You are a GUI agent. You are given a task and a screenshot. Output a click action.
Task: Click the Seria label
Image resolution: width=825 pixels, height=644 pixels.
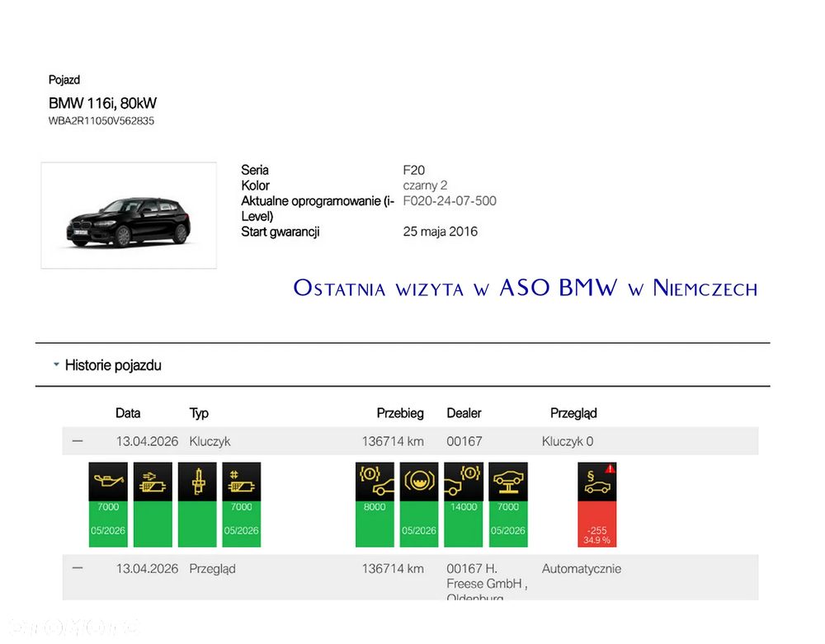255,171
